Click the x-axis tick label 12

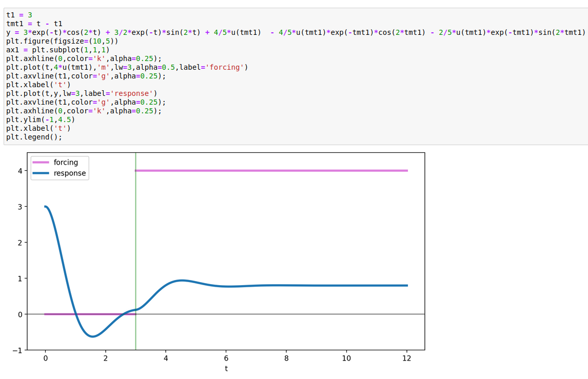pos(406,358)
